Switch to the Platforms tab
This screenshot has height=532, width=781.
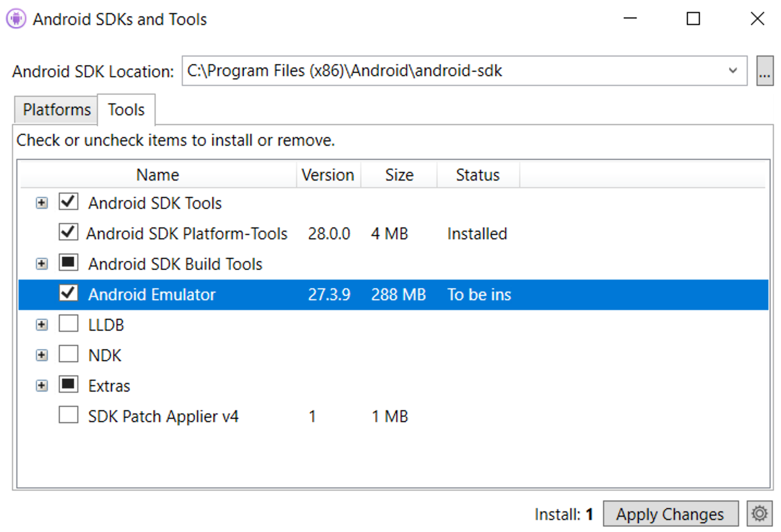coord(56,110)
